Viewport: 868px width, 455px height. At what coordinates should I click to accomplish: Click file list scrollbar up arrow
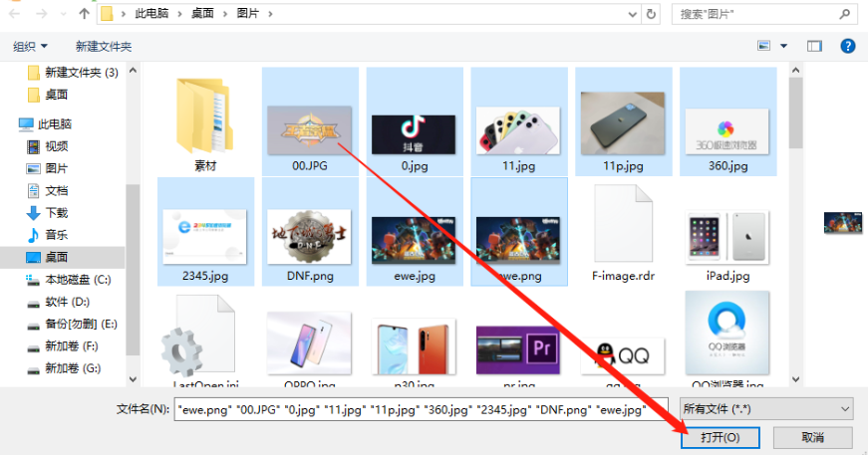(795, 71)
